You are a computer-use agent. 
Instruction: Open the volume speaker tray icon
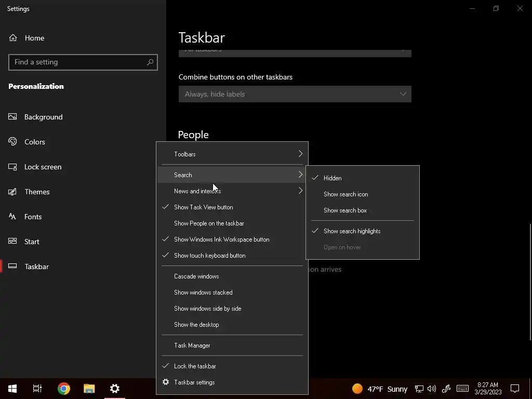click(x=432, y=389)
